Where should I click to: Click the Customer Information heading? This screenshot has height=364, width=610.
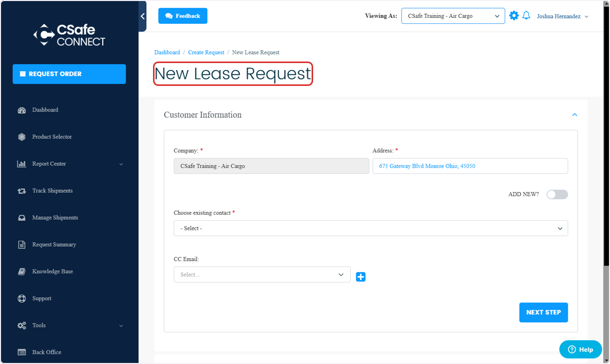pos(203,115)
